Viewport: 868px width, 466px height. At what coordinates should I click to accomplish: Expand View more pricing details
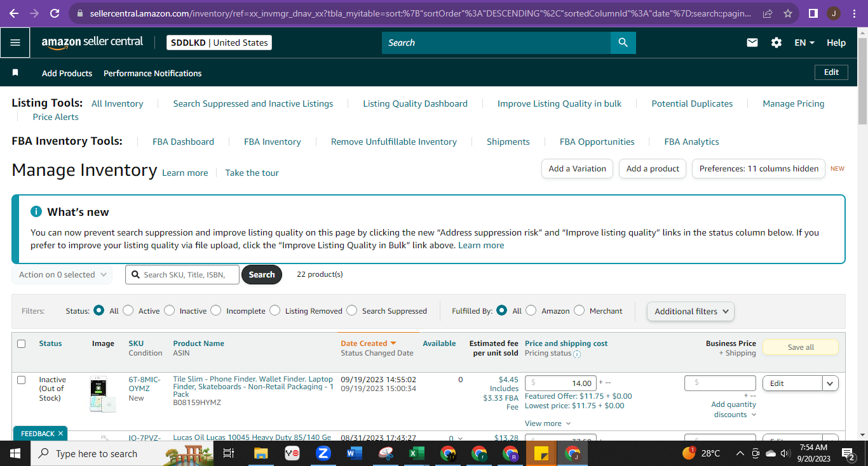point(548,423)
